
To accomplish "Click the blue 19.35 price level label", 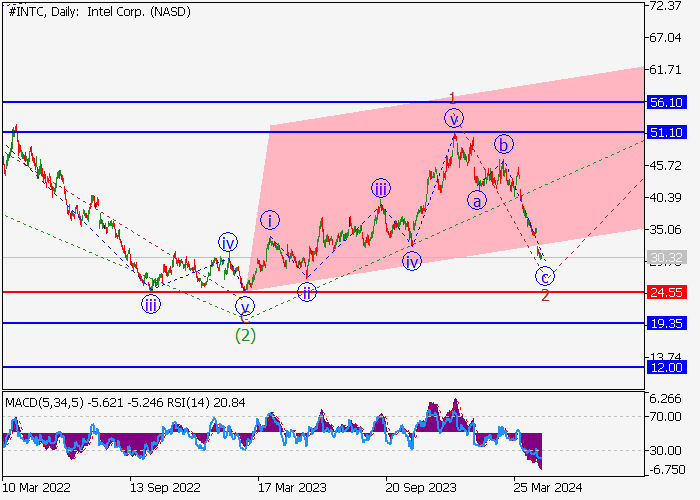I will click(667, 323).
